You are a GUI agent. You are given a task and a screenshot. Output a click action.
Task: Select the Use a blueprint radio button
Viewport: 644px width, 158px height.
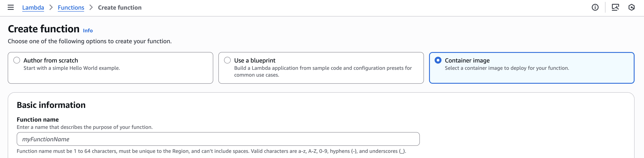point(227,60)
